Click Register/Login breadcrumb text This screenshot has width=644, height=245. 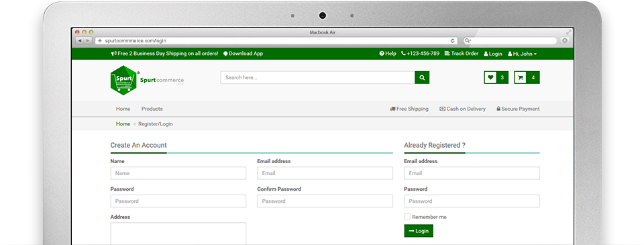(x=155, y=124)
